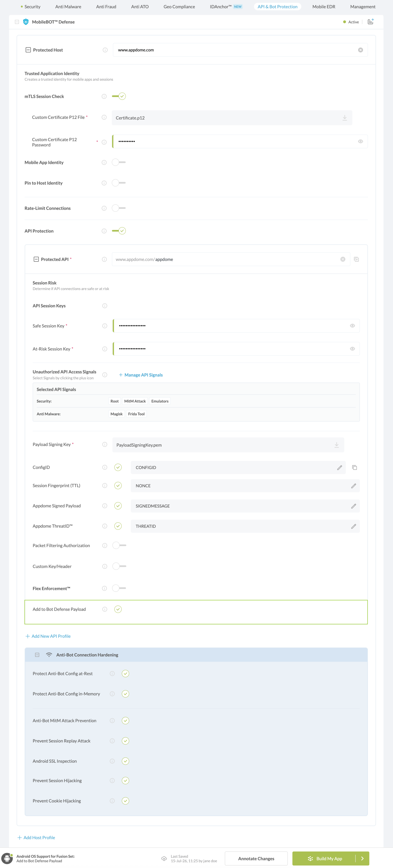The image size is (393, 868).
Task: Click info icon for Add to Bot Defense Payload
Action: point(105,609)
